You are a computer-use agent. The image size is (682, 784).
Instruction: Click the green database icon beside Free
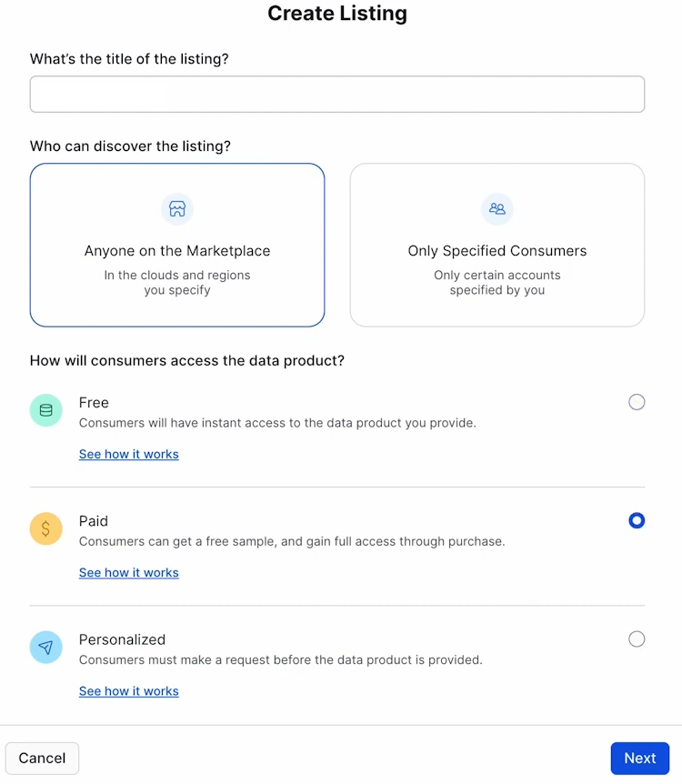(x=45, y=410)
